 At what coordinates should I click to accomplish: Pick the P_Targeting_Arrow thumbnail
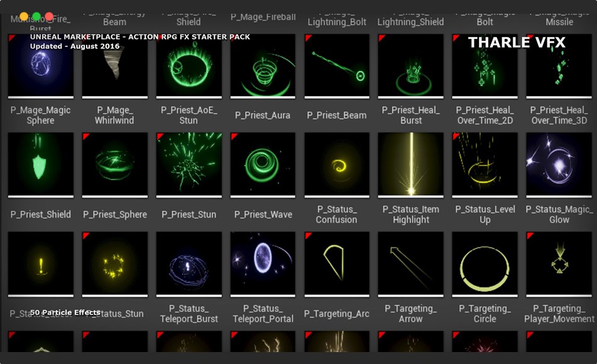tap(411, 264)
